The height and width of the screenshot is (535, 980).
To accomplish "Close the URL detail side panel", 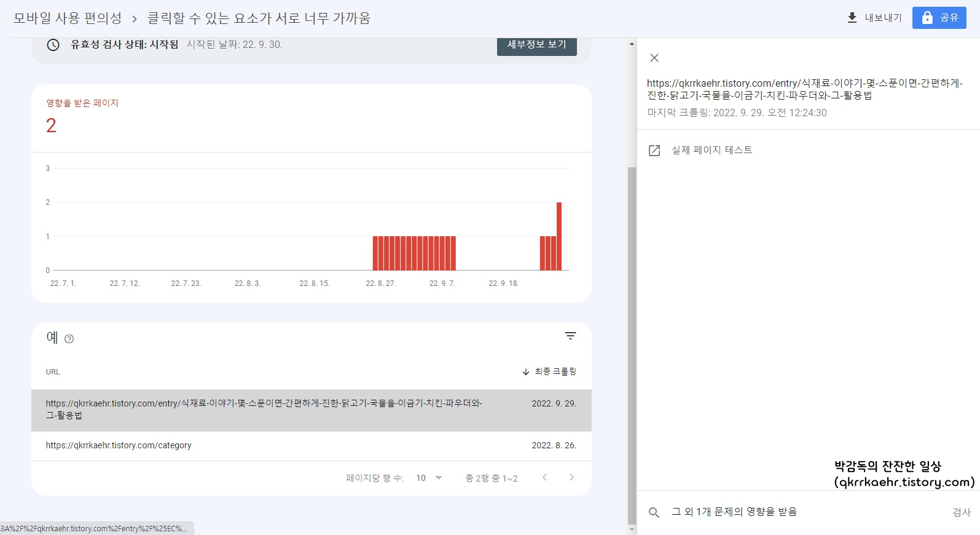I will 654,58.
